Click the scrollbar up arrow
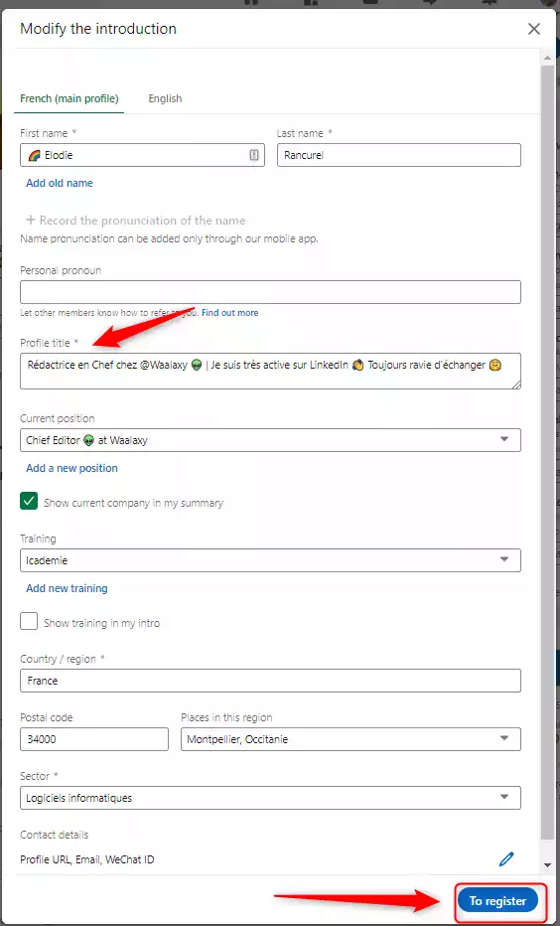Screen dimensions: 560x926 [548, 57]
